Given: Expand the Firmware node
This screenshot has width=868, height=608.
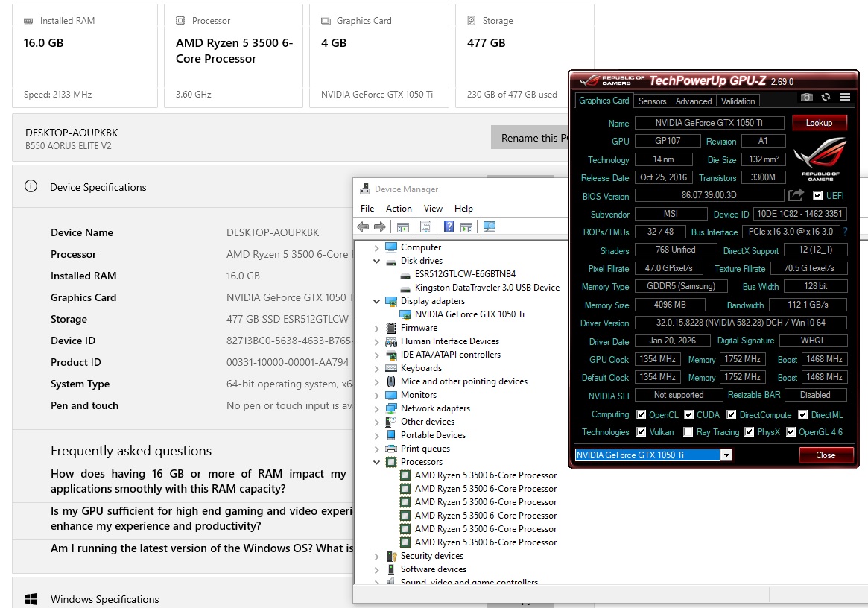Looking at the screenshot, I should coord(376,329).
